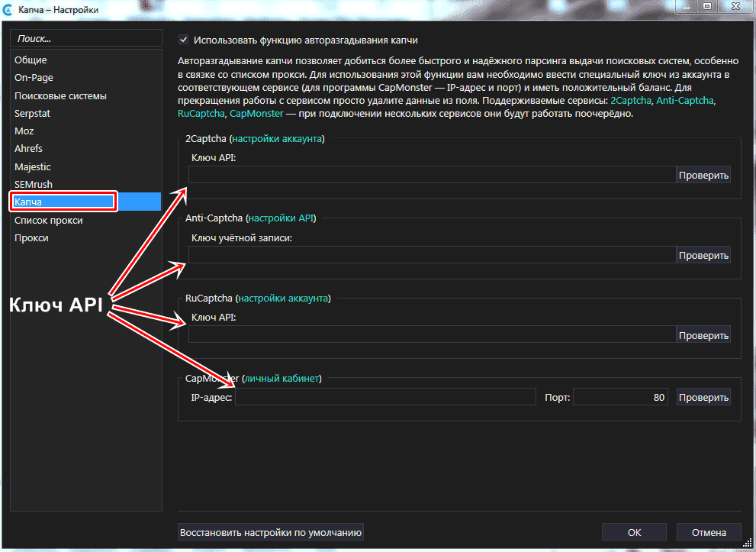Check the Anti-Captcha key with Проверить
Image resolution: width=756 pixels, height=552 pixels.
pyautogui.click(x=703, y=255)
